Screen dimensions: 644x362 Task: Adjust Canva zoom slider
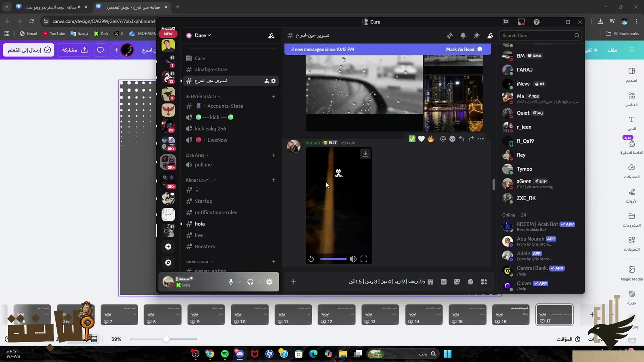coord(166,339)
